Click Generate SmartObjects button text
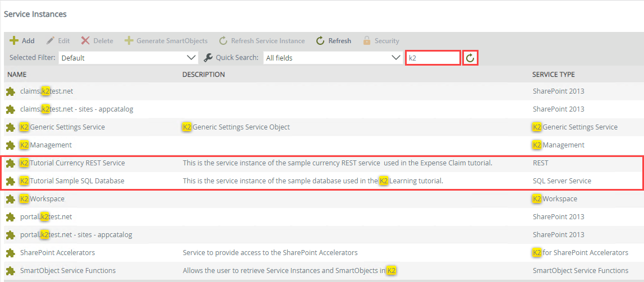644x282 pixels. click(x=172, y=41)
